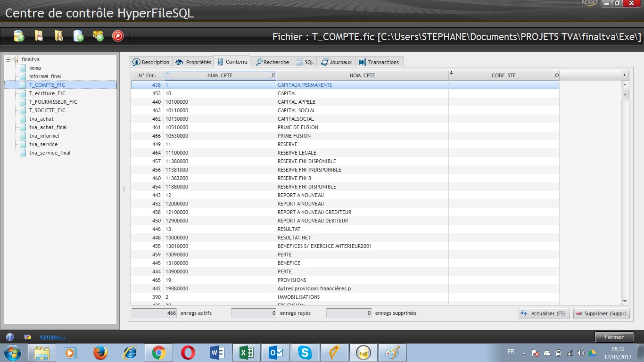
Task: Select tva_service_final in tree
Action: click(x=50, y=153)
